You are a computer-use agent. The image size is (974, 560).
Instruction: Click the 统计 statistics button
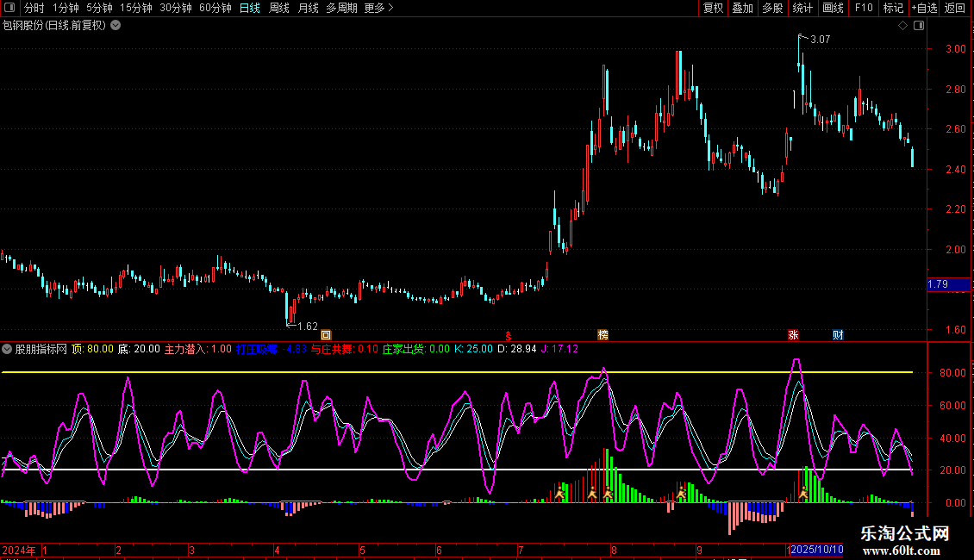pyautogui.click(x=802, y=8)
